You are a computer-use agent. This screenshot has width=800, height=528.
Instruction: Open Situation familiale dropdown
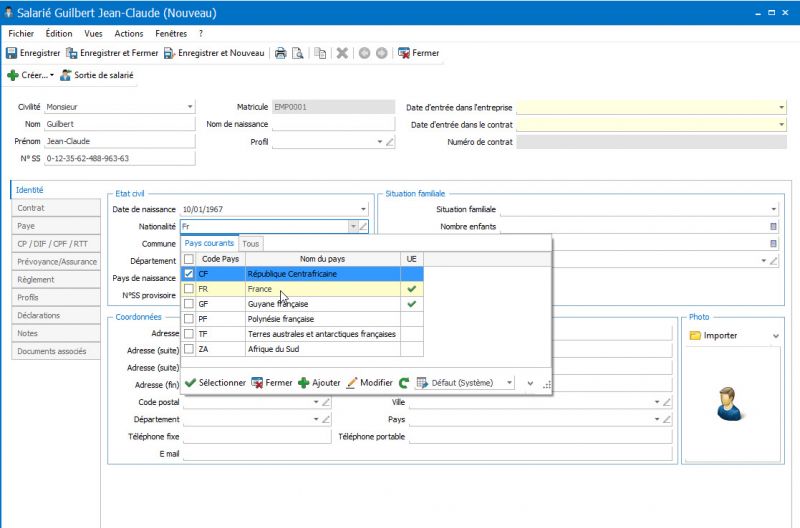(x=773, y=209)
